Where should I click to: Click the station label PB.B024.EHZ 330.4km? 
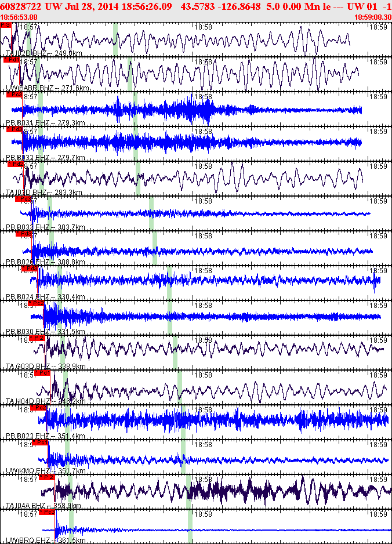(45, 296)
